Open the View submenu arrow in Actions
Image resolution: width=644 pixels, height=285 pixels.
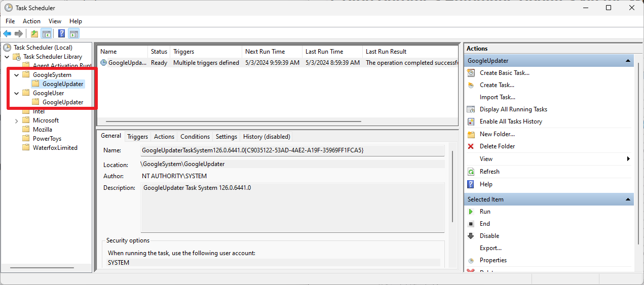(628, 159)
